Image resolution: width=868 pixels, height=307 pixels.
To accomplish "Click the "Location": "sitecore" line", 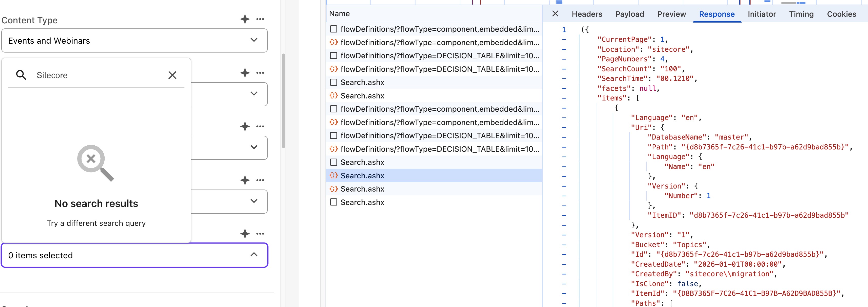I will click(645, 49).
